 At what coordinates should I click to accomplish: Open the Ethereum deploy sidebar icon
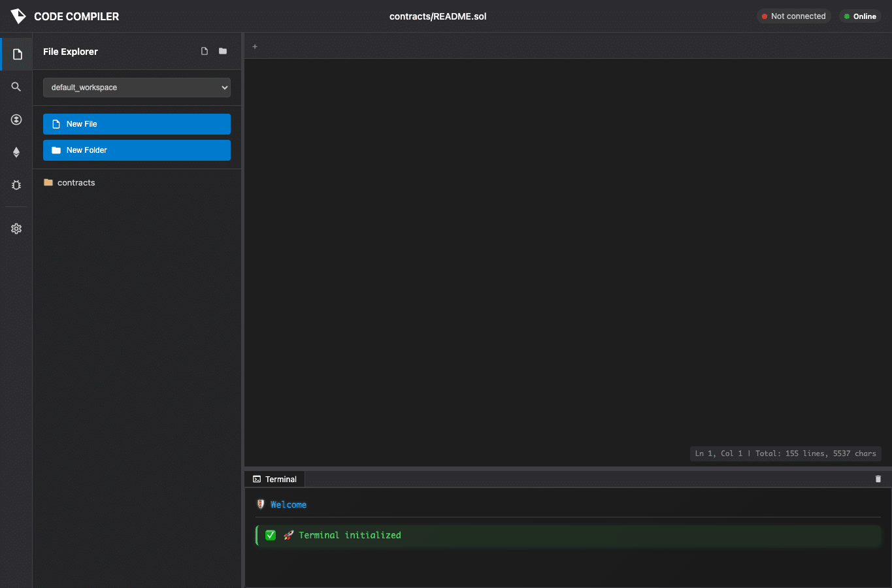click(16, 152)
